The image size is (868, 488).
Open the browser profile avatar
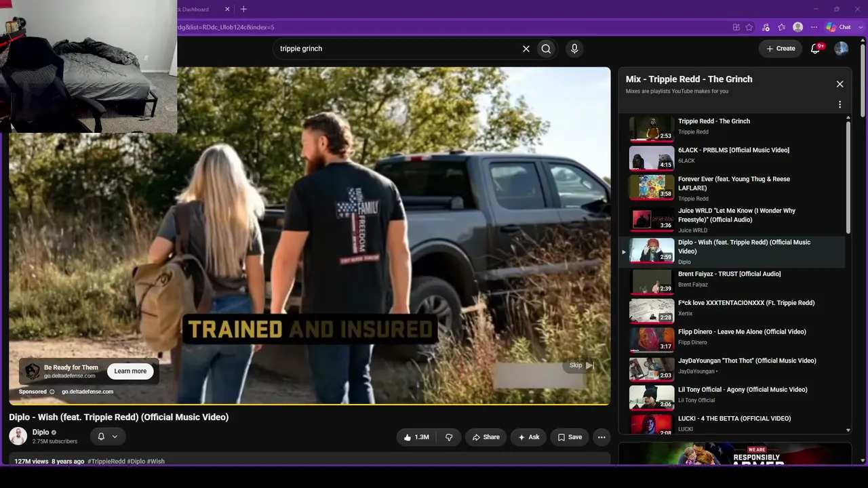click(798, 27)
